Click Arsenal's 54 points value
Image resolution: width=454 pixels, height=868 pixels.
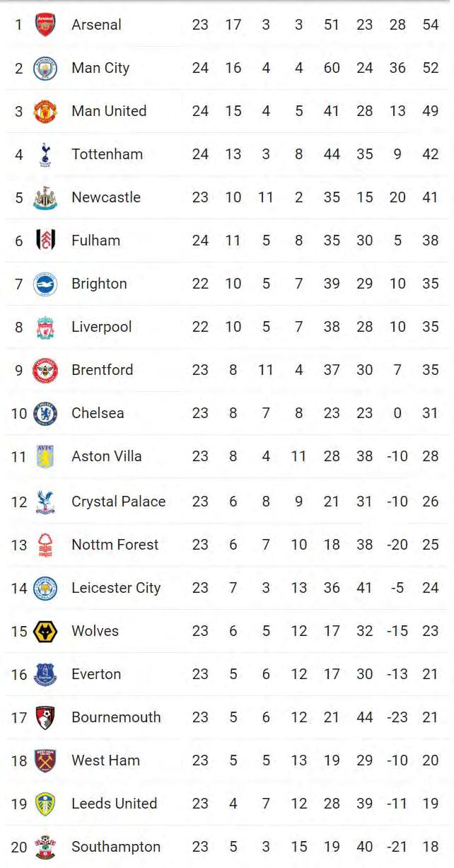coord(430,25)
